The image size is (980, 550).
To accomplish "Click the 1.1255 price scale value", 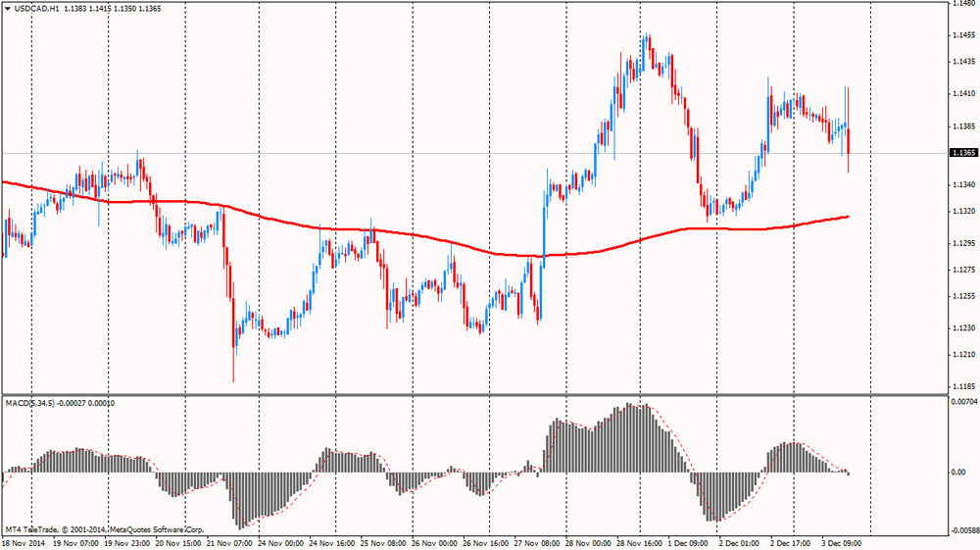I will click(962, 296).
